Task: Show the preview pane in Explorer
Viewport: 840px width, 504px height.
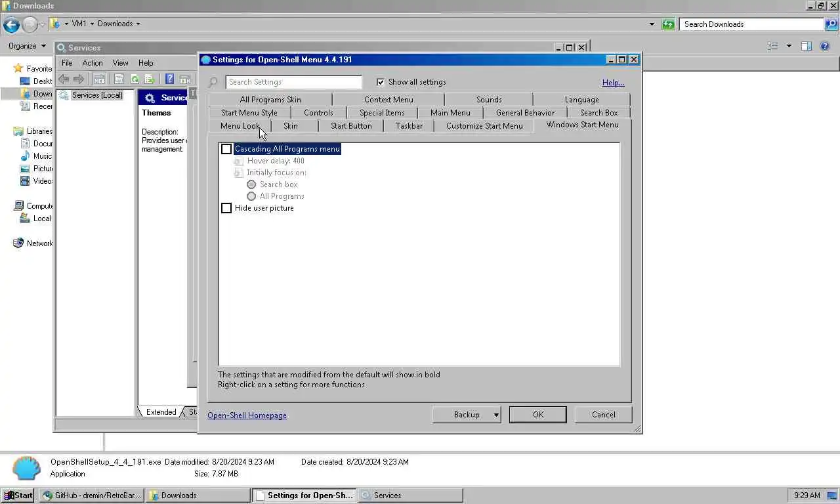Action: (x=807, y=46)
